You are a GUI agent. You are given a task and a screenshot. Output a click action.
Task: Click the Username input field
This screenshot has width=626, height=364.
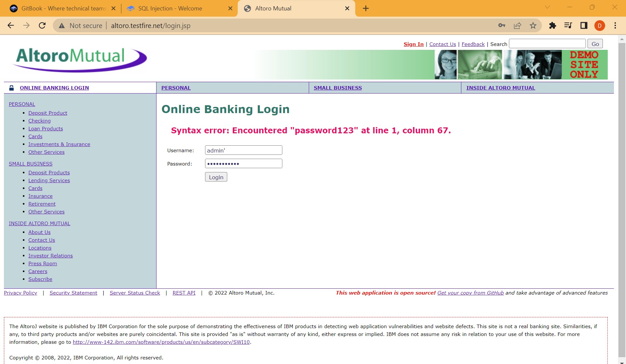(243, 150)
